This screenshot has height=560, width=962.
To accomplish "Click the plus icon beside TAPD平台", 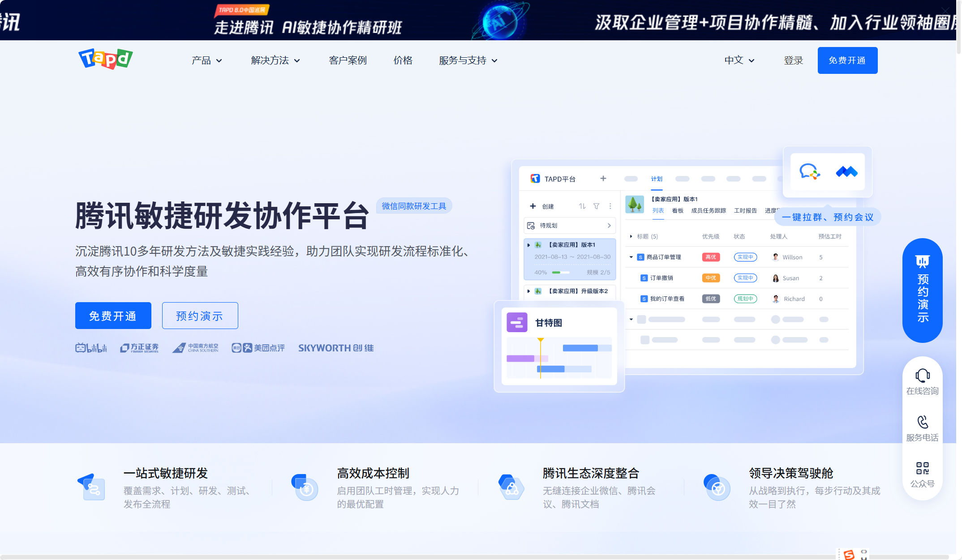I will 603,178.
